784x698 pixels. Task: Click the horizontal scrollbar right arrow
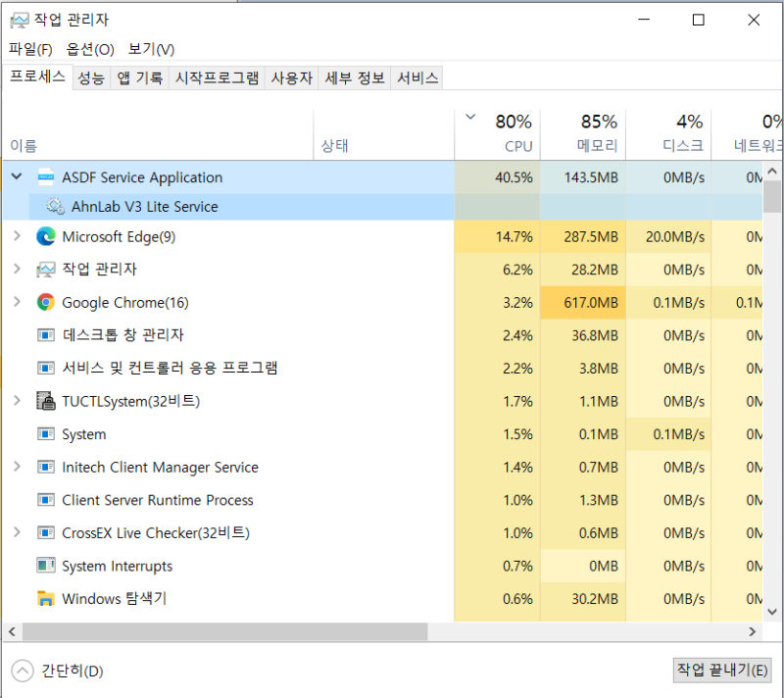[x=752, y=631]
